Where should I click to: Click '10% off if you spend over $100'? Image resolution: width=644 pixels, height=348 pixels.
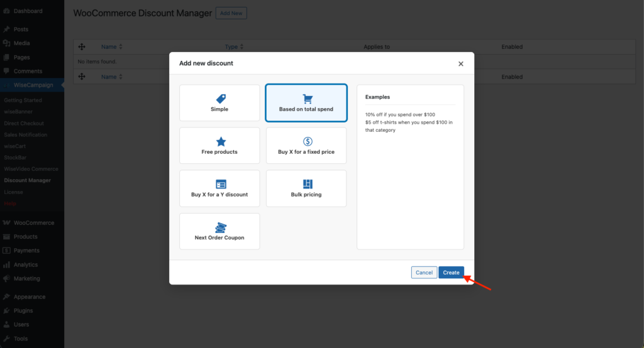400,114
